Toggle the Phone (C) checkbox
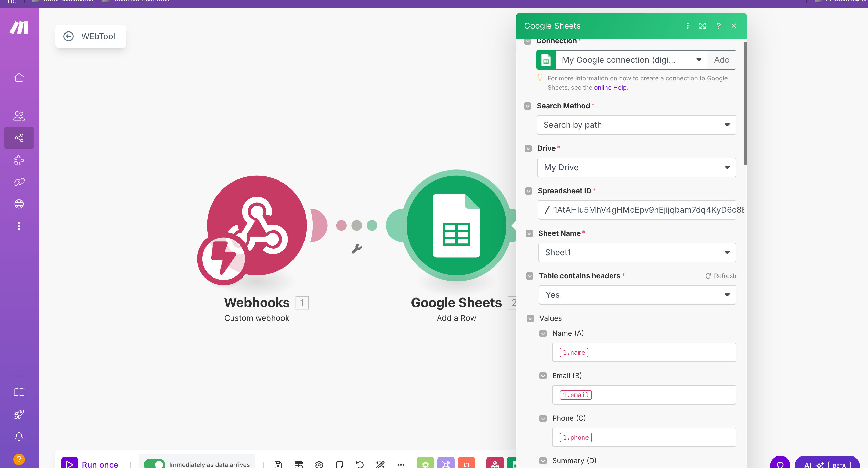868x468 pixels. [543, 418]
